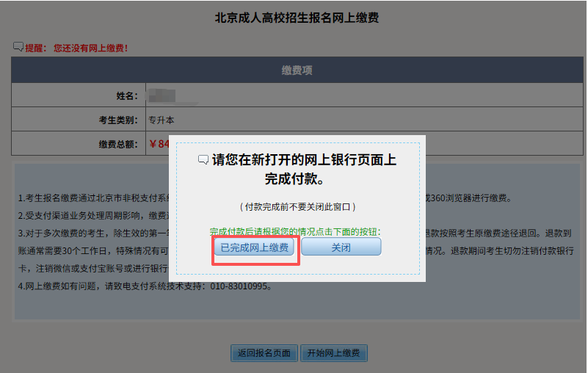Click the blurred name value
Image resolution: width=588 pixels, height=373 pixels.
(161, 95)
